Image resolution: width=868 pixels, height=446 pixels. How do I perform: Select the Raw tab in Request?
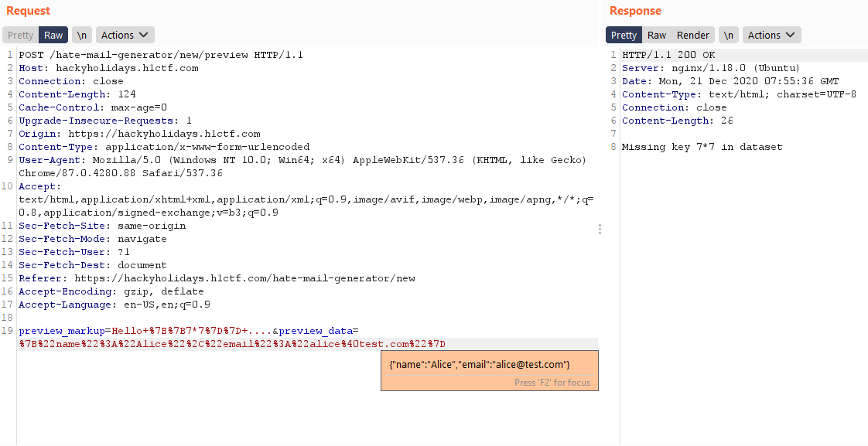(53, 35)
